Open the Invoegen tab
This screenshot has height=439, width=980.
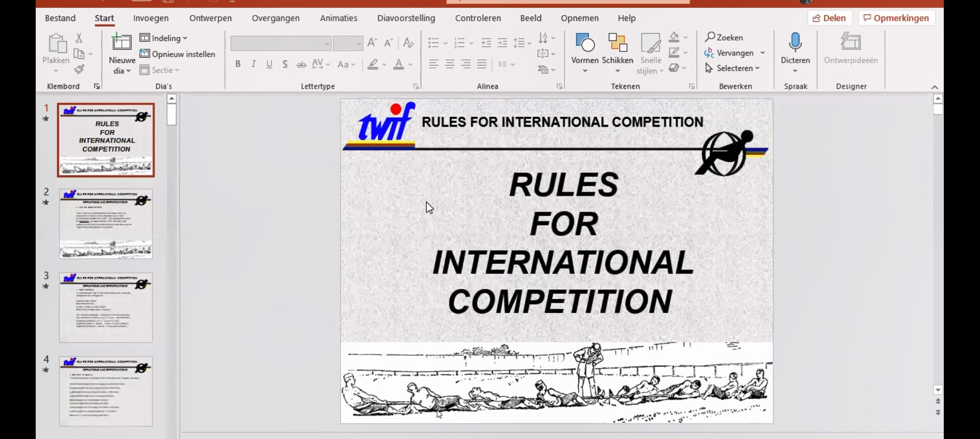click(151, 18)
